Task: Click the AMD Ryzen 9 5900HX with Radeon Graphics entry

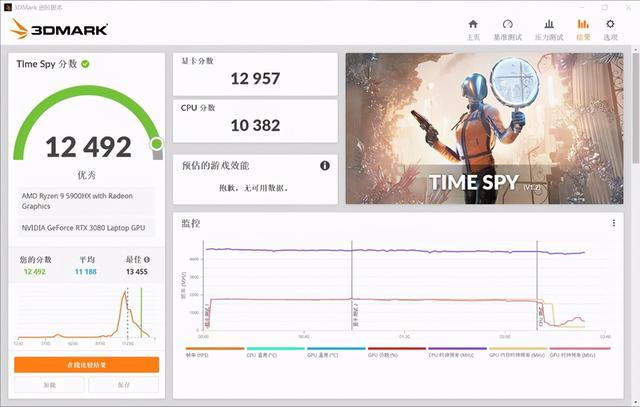Action: coord(86,201)
